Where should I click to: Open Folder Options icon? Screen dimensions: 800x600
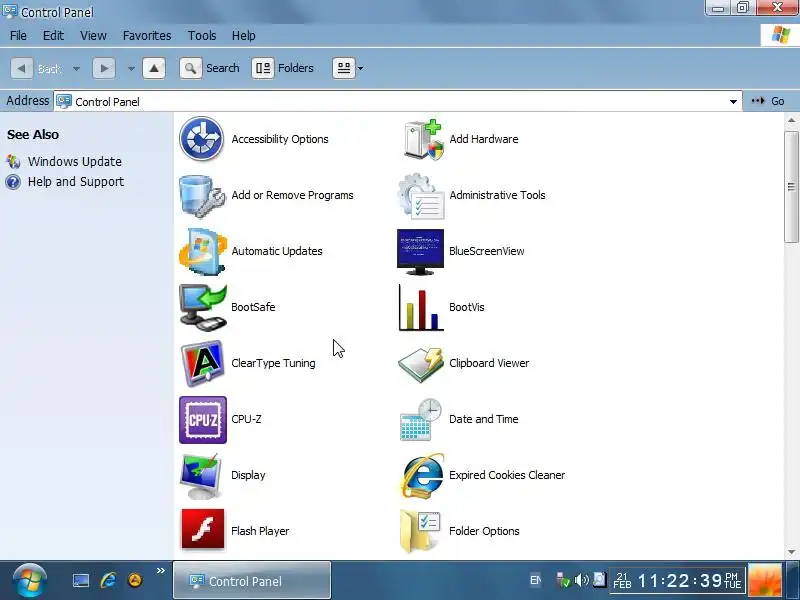coord(420,532)
